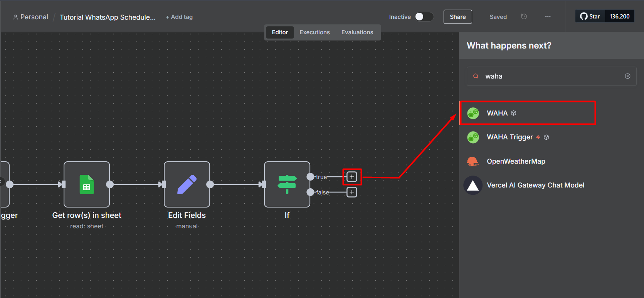The height and width of the screenshot is (298, 644).
Task: Switch to the Executions tab
Action: 315,32
